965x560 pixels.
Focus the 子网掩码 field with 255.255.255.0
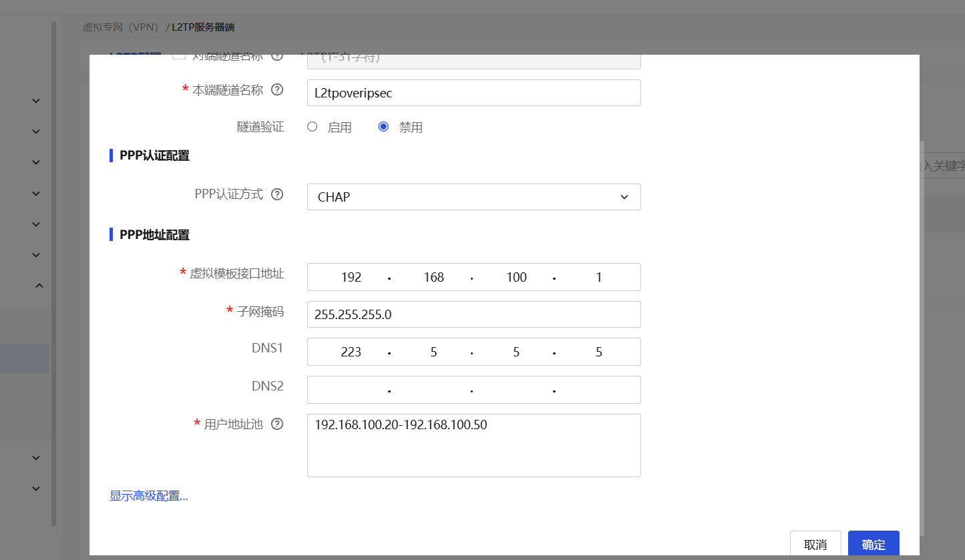click(474, 314)
